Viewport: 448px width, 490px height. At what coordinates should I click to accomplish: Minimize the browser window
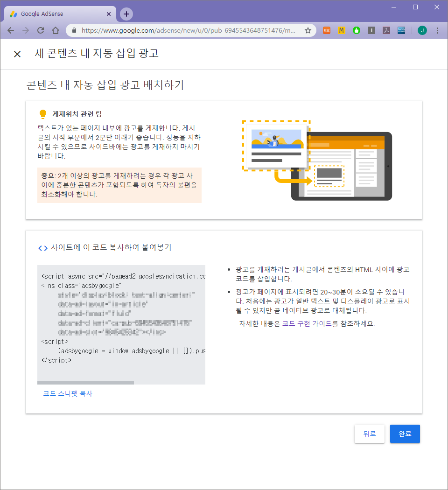(x=394, y=7)
